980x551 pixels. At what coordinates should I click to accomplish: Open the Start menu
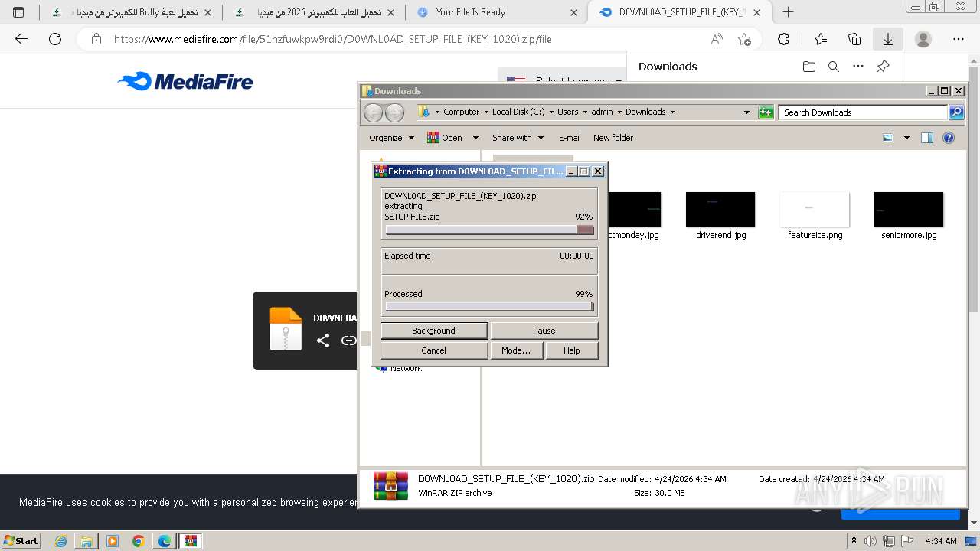21,541
